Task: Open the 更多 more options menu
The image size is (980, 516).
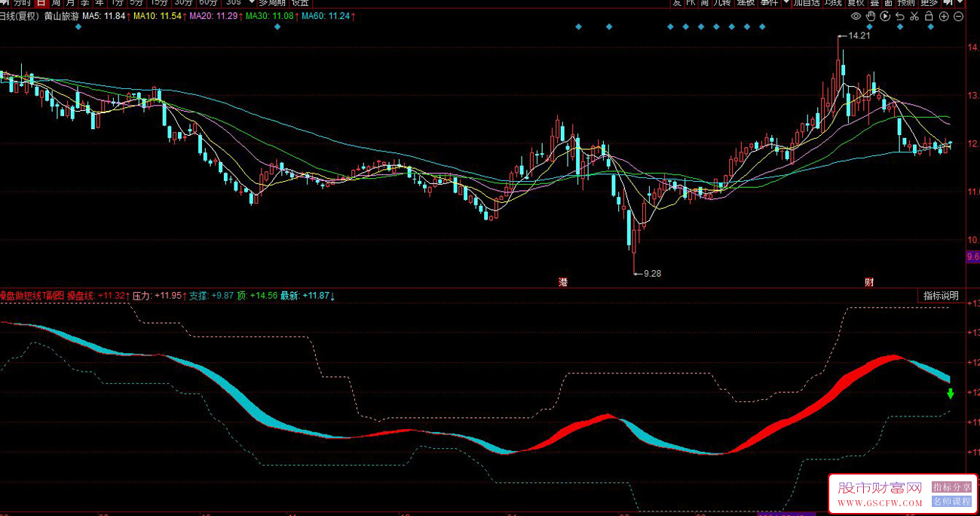Action: coord(929,3)
